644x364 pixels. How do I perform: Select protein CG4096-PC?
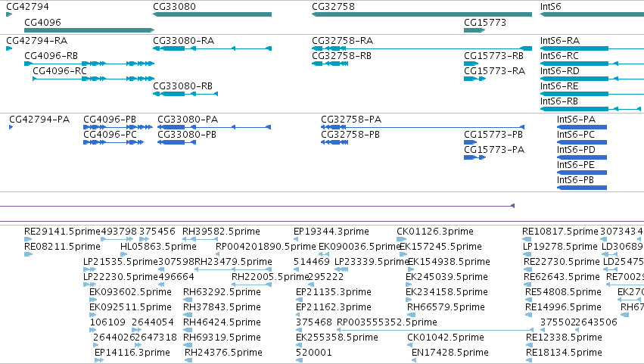[110, 135]
